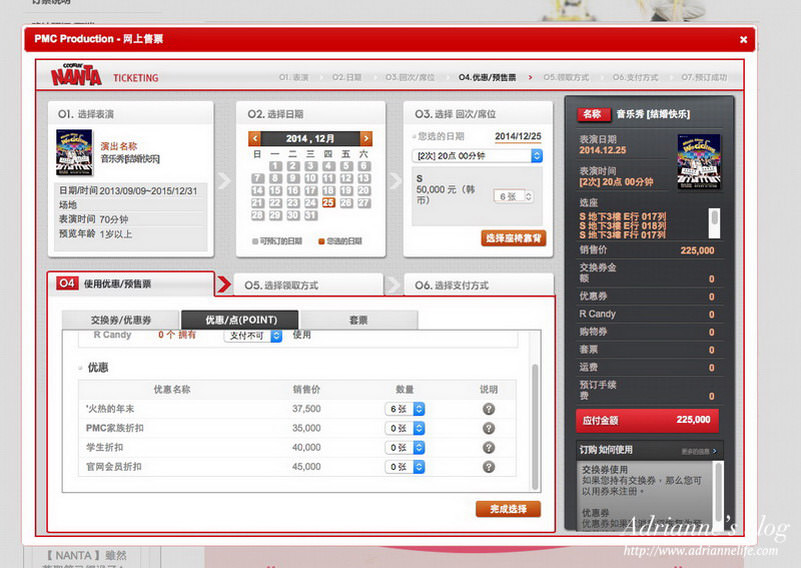Open quantity dropdown for 学生折扣
Image resolution: width=801 pixels, height=568 pixels.
405,447
